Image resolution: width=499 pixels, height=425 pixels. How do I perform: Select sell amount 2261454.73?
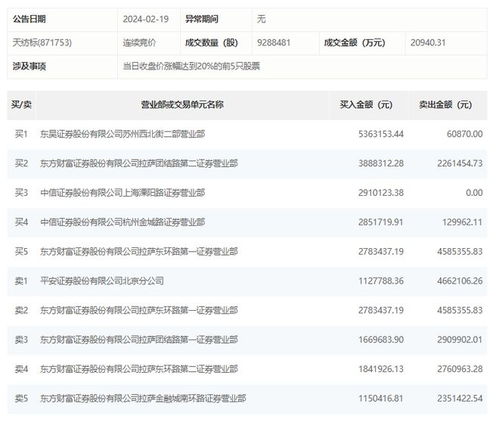tap(460, 163)
